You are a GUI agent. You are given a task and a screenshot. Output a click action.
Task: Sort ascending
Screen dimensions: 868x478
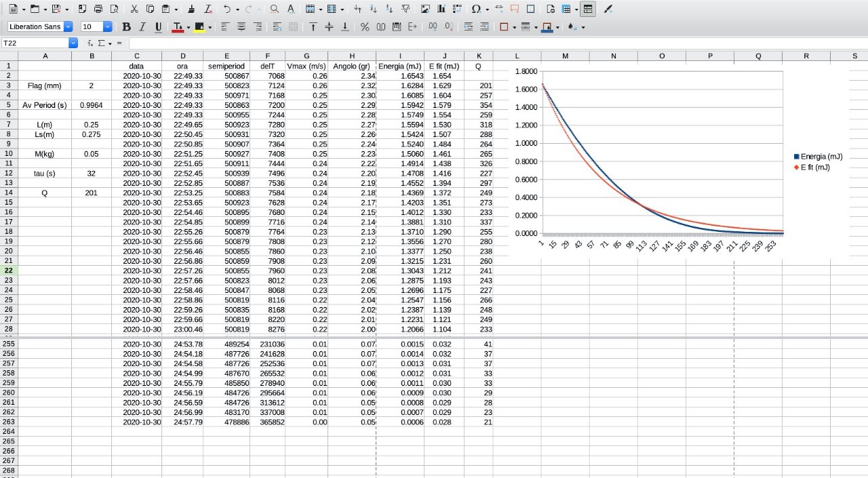[x=374, y=9]
